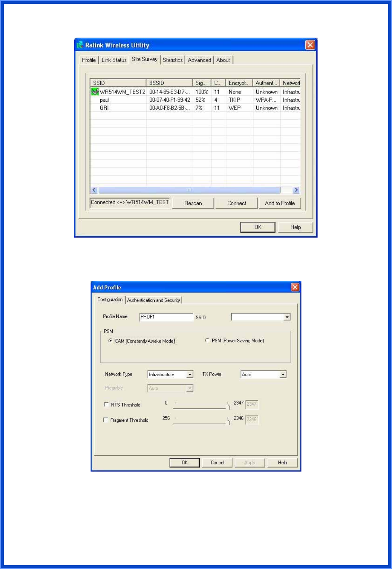Open the TX Power dropdown

283,374
